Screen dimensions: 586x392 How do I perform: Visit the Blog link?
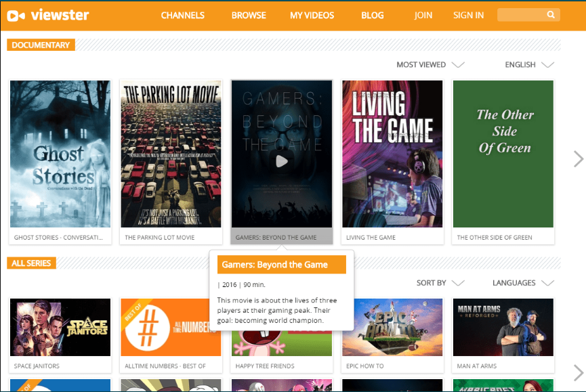tap(372, 16)
